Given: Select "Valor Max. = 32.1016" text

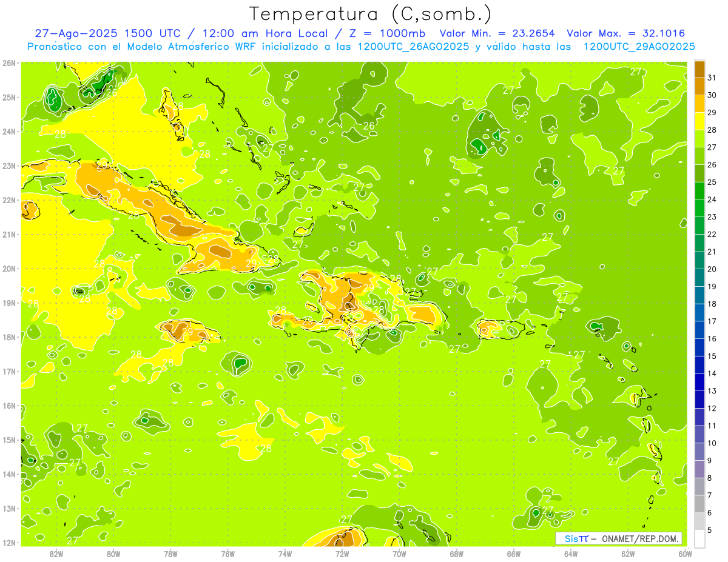Looking at the screenshot, I should (x=626, y=33).
